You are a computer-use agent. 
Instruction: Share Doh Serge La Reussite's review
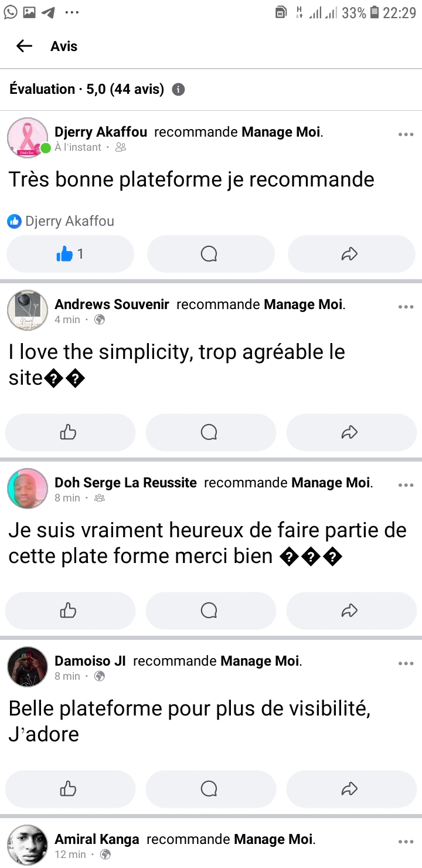350,611
